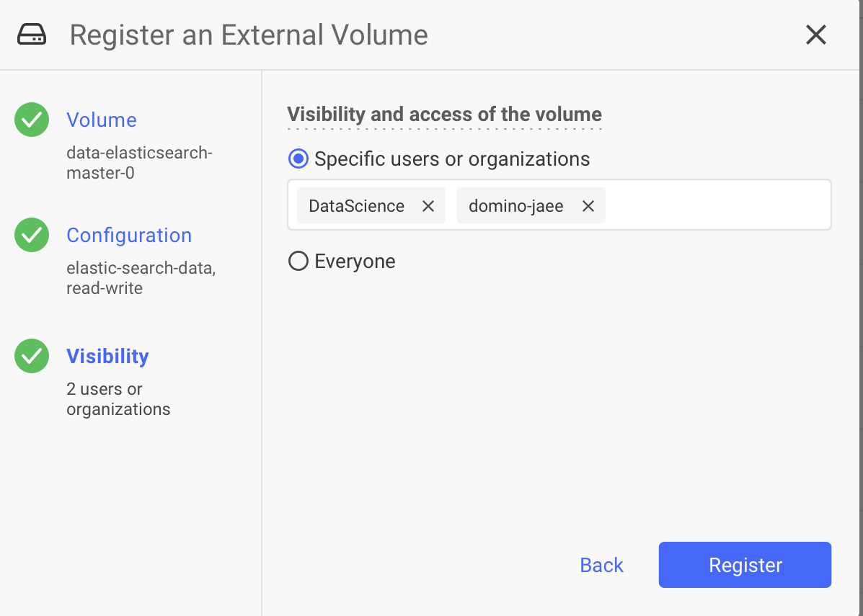The width and height of the screenshot is (863, 616).
Task: Close the Register an External Volume dialog
Action: coord(815,35)
